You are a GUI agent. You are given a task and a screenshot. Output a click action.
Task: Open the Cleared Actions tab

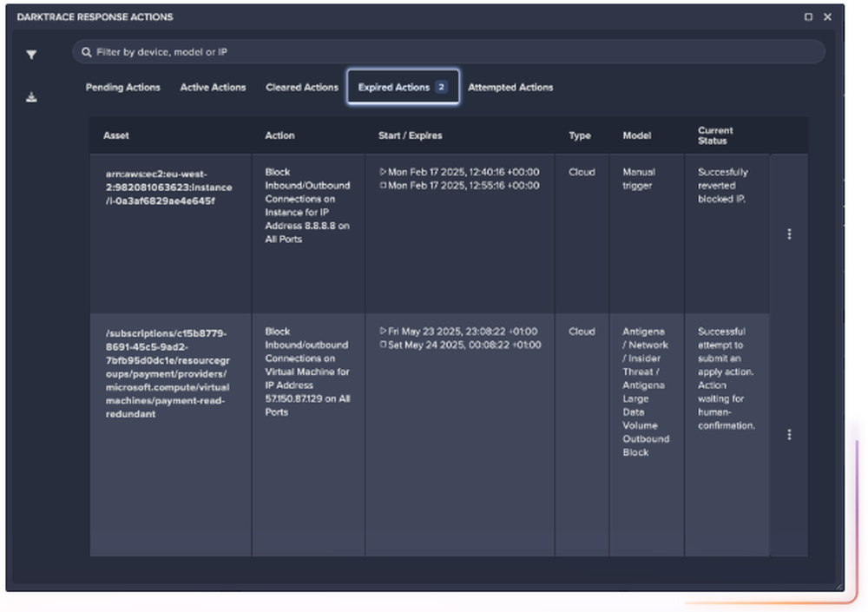pyautogui.click(x=302, y=88)
